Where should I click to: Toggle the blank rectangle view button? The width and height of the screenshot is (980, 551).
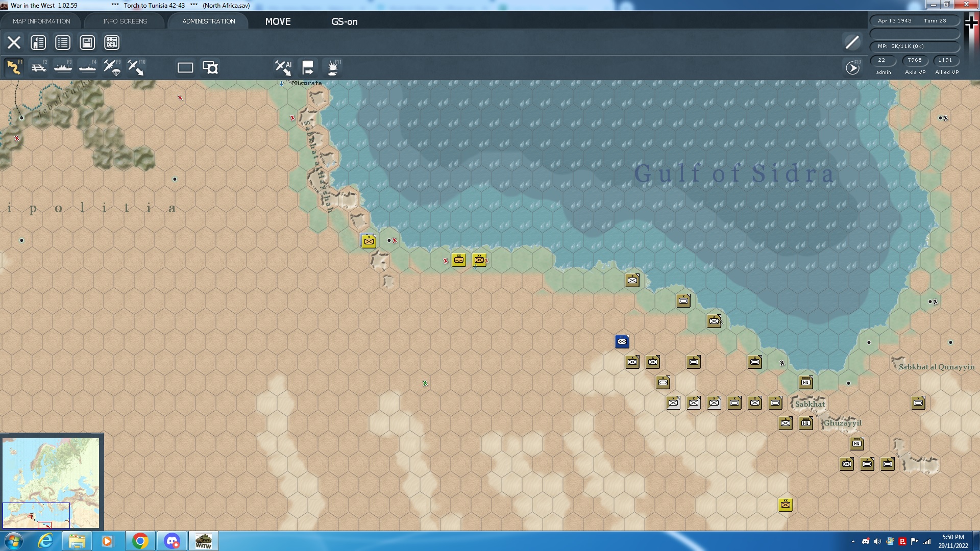185,67
